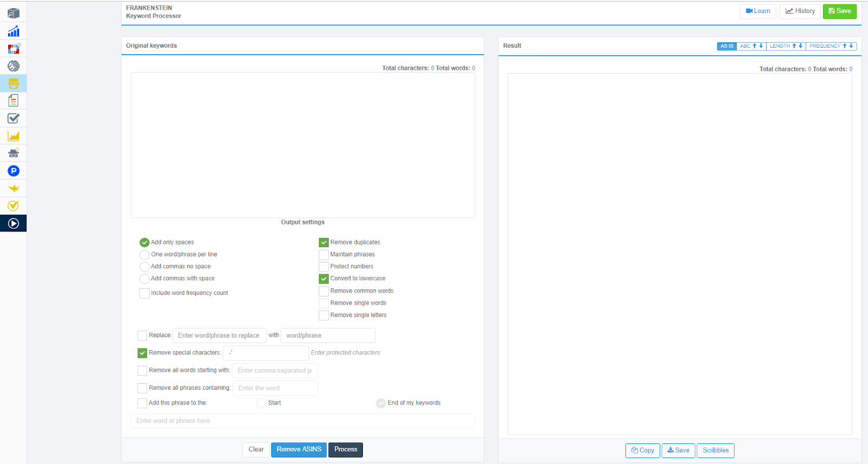Tick Remove single letters
The image size is (868, 464).
tap(324, 315)
